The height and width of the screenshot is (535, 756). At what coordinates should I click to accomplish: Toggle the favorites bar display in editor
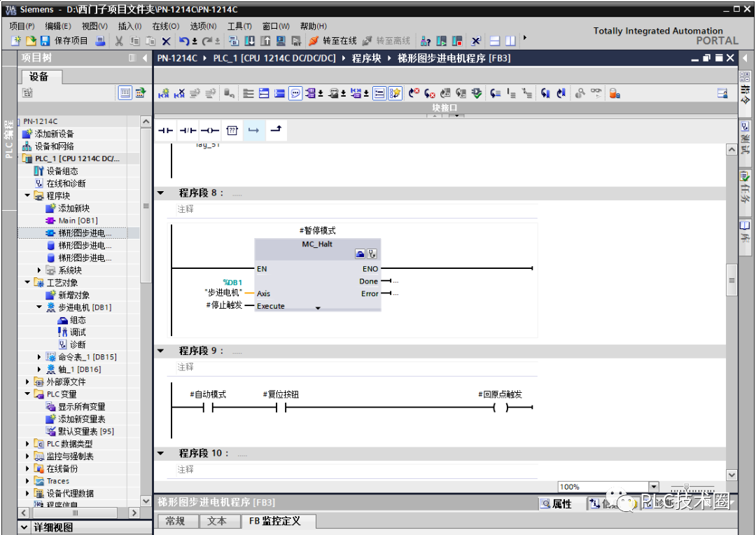click(395, 93)
